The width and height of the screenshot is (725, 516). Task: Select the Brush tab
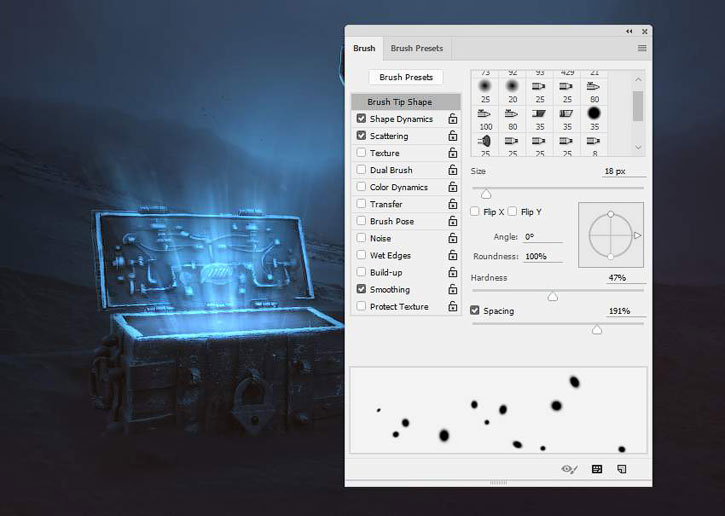tap(364, 48)
